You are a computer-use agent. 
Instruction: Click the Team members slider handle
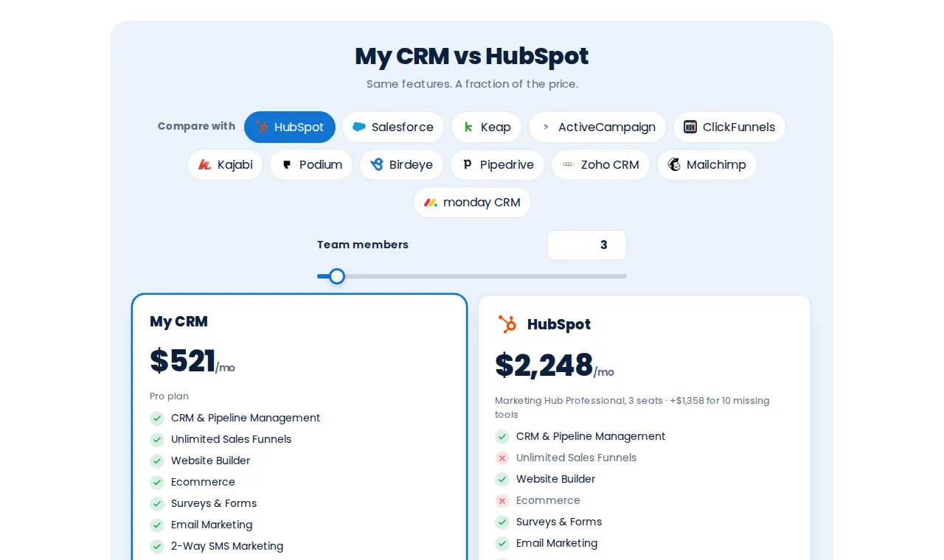[337, 276]
